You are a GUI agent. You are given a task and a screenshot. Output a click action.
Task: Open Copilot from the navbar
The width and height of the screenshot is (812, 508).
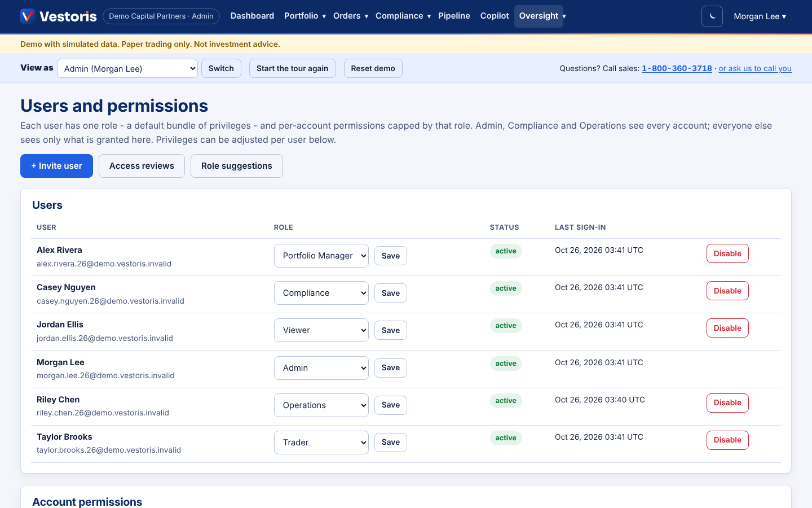tap(495, 16)
